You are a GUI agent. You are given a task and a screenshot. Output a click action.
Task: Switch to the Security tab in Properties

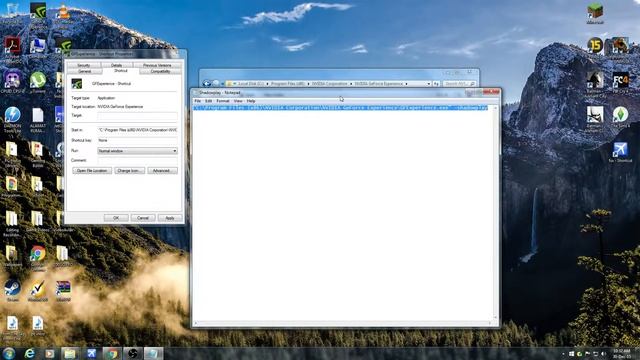pos(83,65)
